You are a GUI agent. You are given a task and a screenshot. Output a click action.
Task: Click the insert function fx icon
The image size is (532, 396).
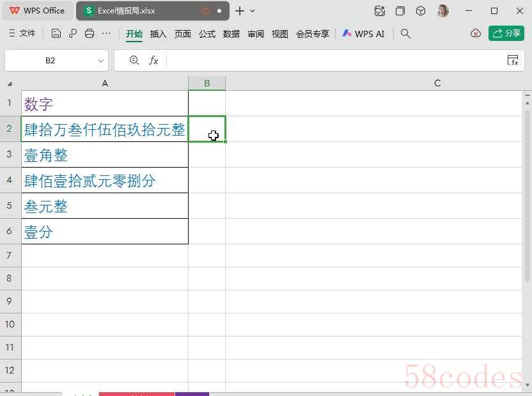pos(153,60)
